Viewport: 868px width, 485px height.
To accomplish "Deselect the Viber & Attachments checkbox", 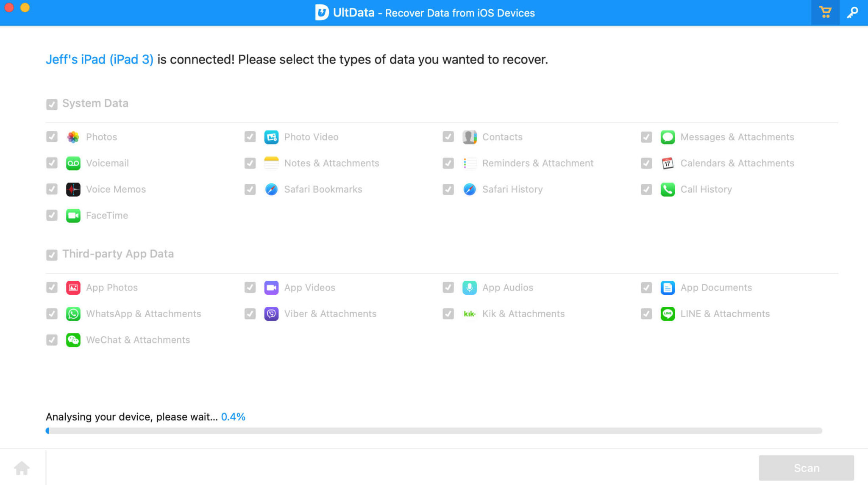I will [250, 313].
